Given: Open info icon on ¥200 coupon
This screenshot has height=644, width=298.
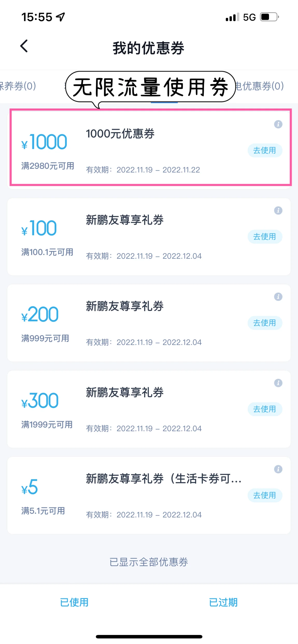Looking at the screenshot, I should (x=278, y=297).
